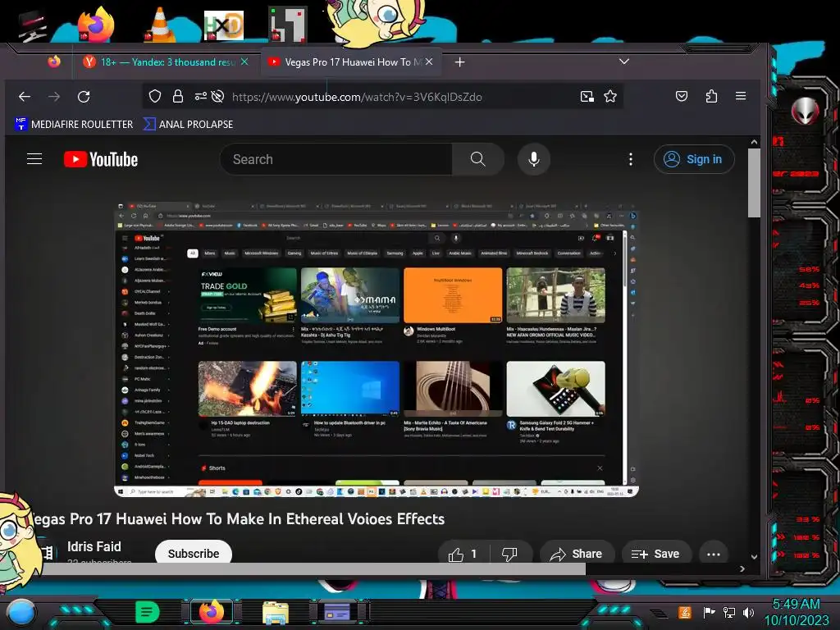
Task: Open the Firefox extensions puzzle icon
Action: pyautogui.click(x=711, y=97)
